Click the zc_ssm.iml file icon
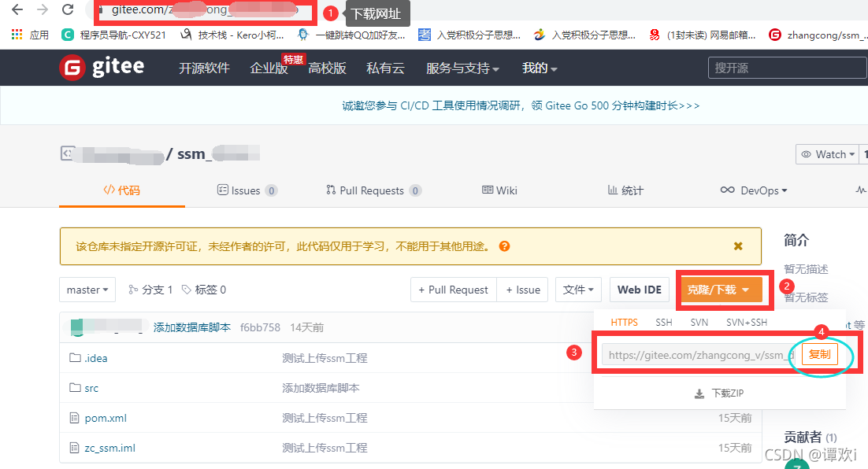Screen dimensions: 868x469 (74, 448)
